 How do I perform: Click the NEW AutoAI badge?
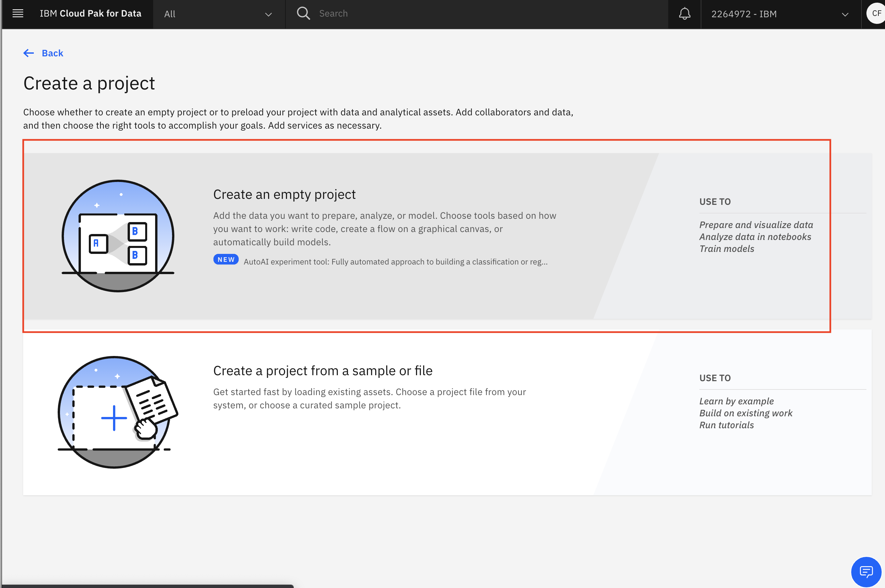pyautogui.click(x=226, y=260)
